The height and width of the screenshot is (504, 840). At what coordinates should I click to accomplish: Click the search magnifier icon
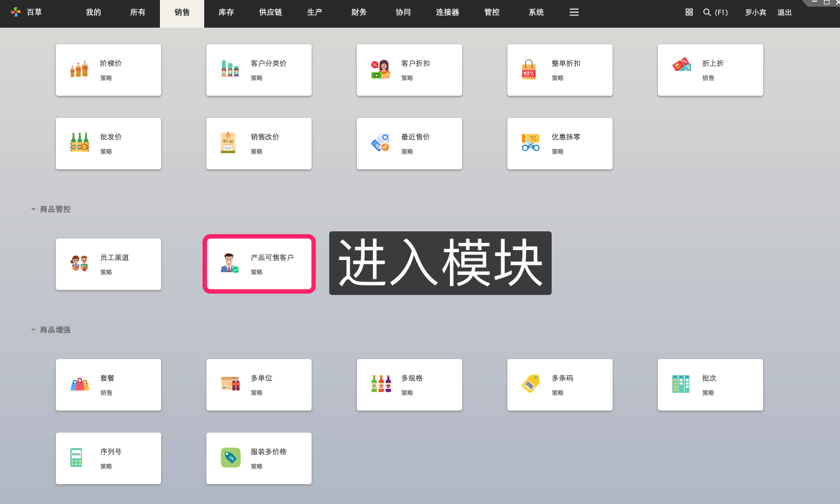click(x=707, y=12)
